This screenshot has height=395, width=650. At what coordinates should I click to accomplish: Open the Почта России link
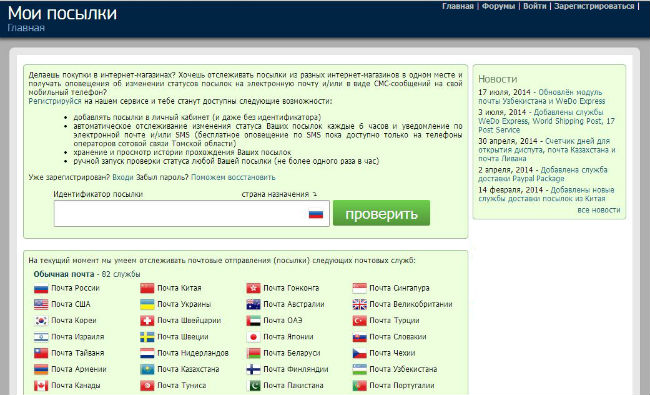(75, 288)
